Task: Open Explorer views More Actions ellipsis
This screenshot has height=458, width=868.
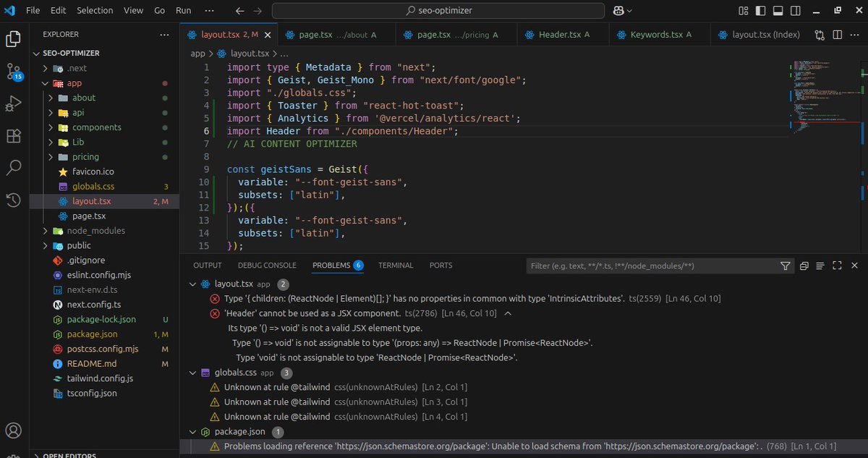Action: 165,34
